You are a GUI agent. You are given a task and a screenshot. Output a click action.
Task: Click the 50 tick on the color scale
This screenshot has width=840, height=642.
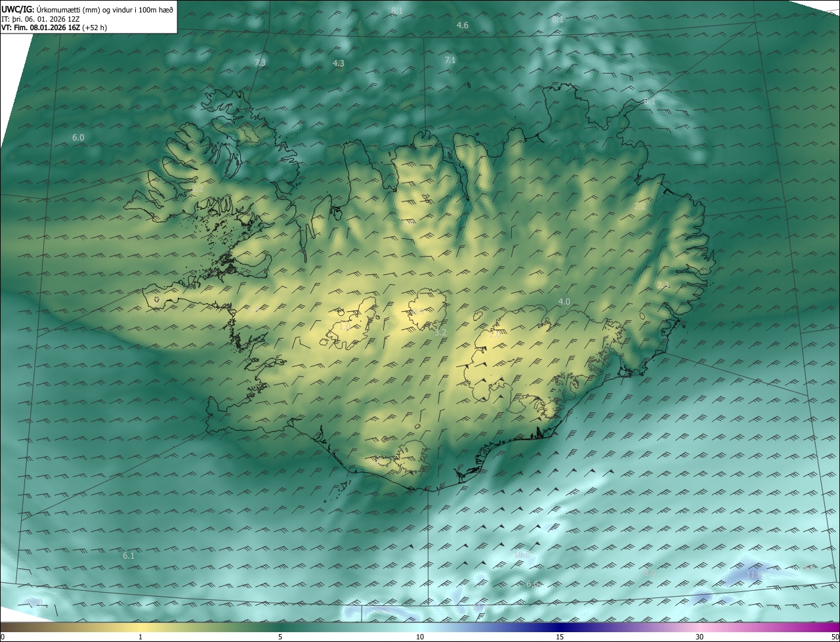[x=835, y=637]
